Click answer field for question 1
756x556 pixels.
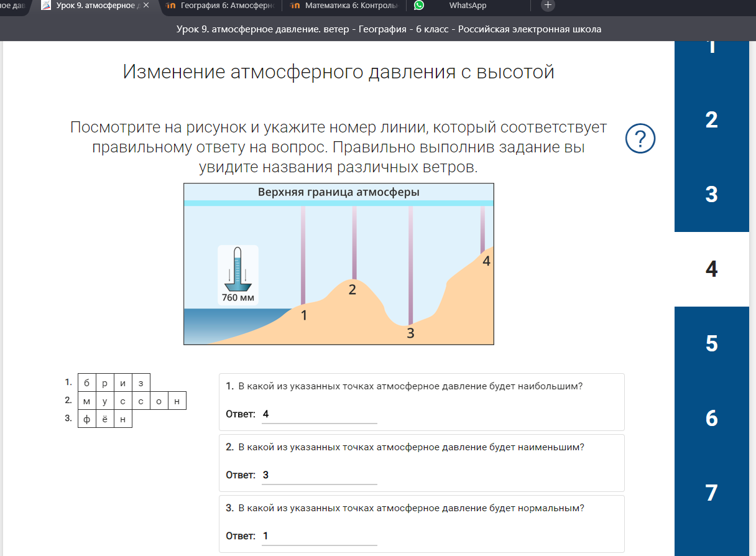(320, 414)
